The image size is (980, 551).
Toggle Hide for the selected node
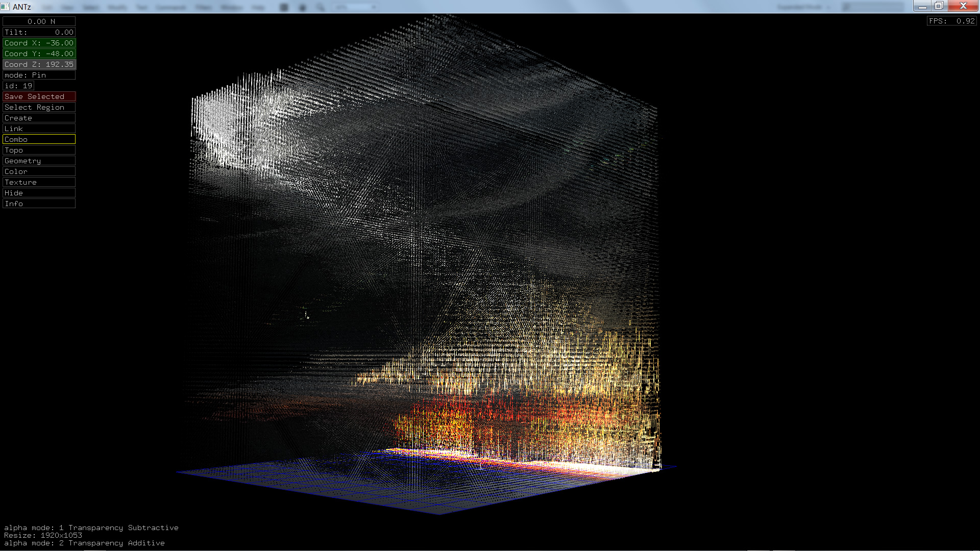(39, 193)
